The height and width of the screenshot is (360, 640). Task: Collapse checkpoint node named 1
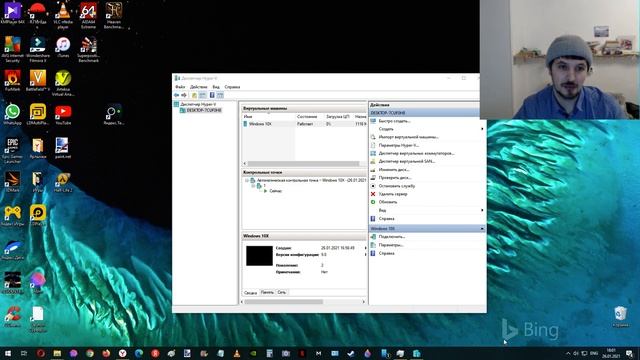[253, 186]
